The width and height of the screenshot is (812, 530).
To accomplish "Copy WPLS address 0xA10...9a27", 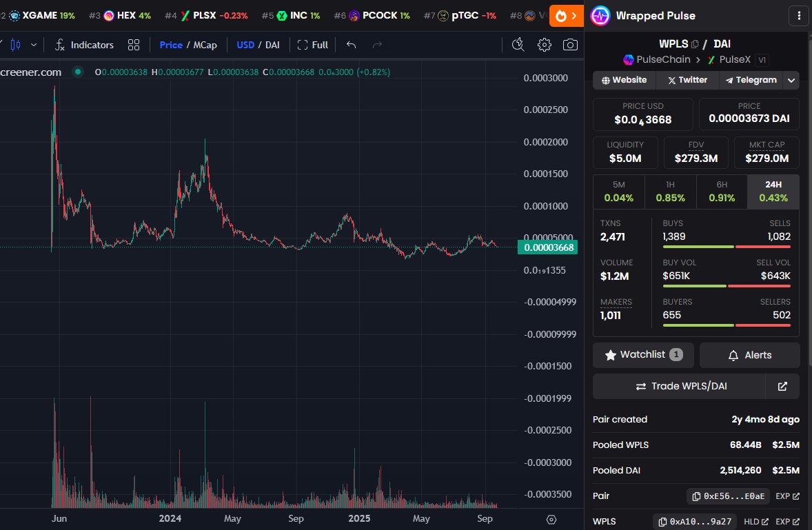I will click(694, 522).
